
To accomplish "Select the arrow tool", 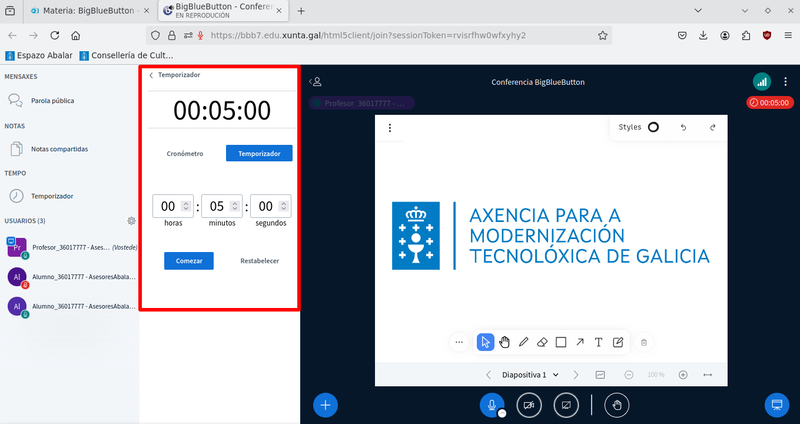I will click(580, 342).
